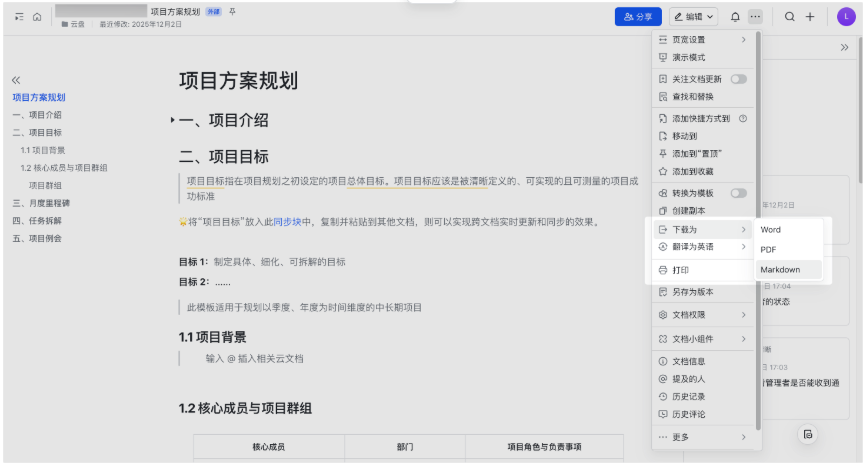Jump to 四、任务拆解 in outline
Viewport: 868px width, 468px height.
37,220
